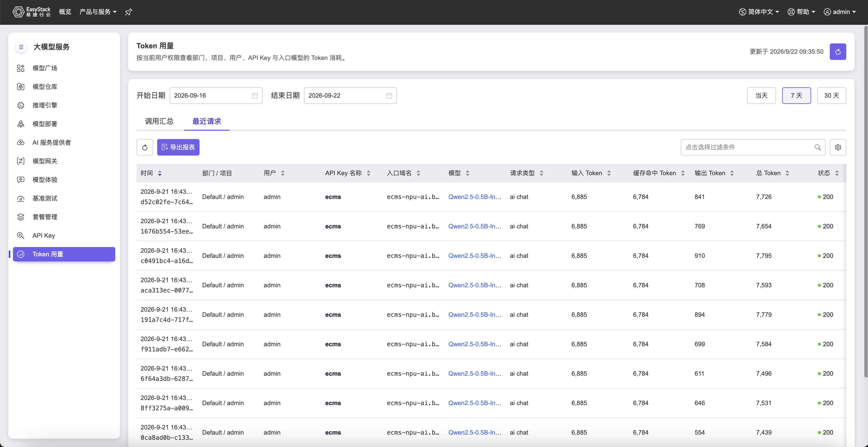Click the pin icon in top bar
The width and height of the screenshot is (868, 447).
click(128, 12)
